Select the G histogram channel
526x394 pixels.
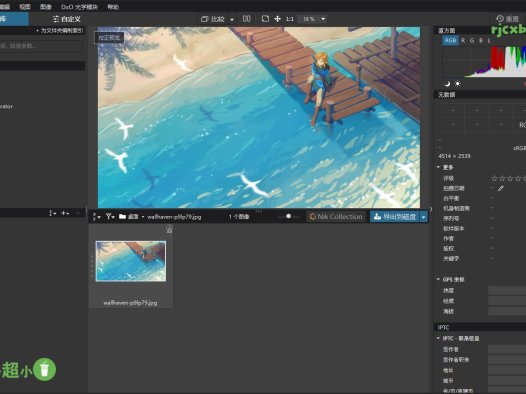pyautogui.click(x=472, y=41)
